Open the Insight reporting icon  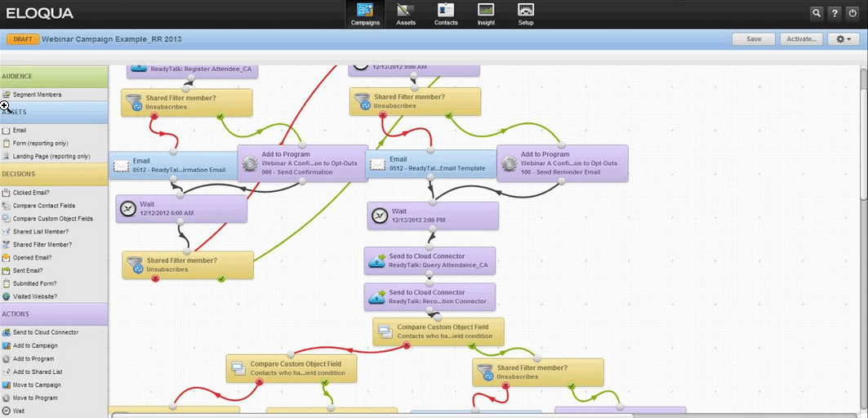click(486, 14)
